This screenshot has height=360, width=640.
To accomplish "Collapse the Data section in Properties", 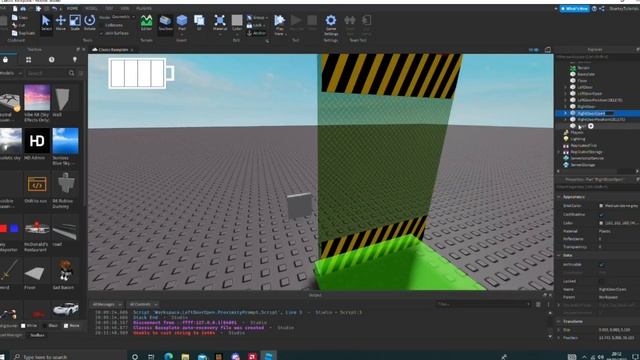I will 559,256.
